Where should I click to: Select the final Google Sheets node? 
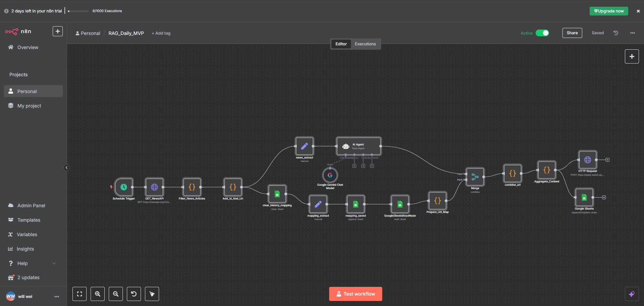pyautogui.click(x=584, y=197)
